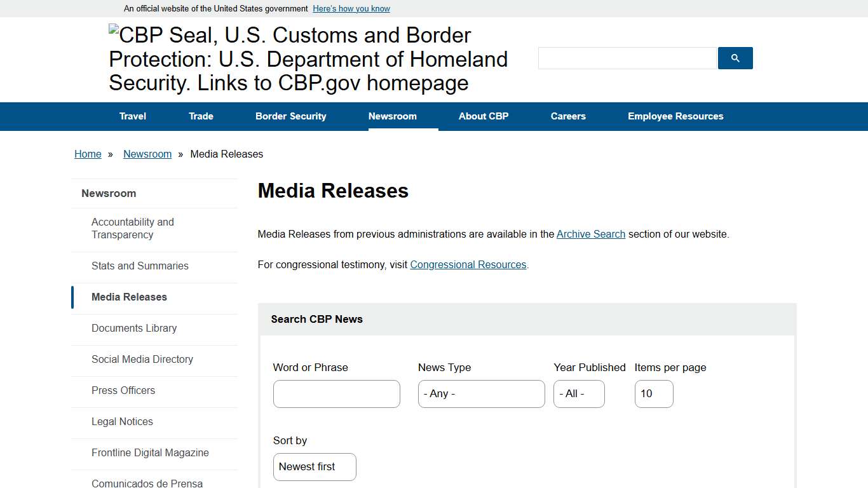Screen dimensions: 868x488
Task: View Comunicados de Prensa page
Action: [x=147, y=483]
